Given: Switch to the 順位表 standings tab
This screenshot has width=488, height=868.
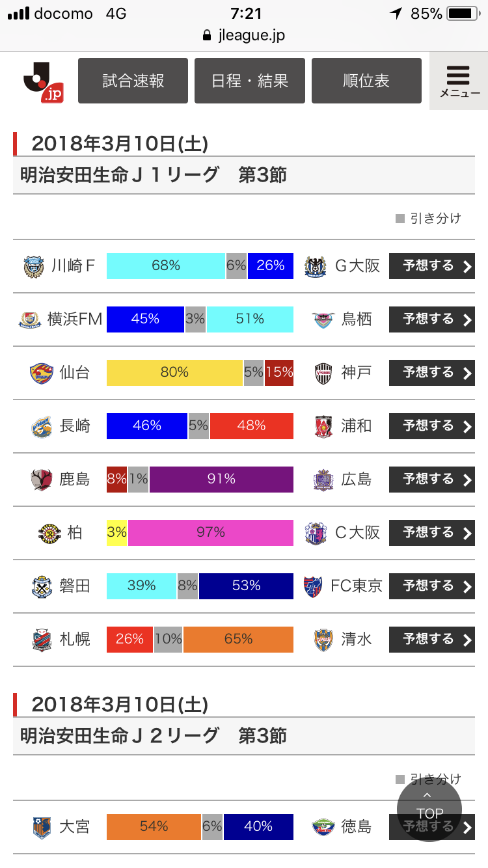Looking at the screenshot, I should (x=366, y=81).
